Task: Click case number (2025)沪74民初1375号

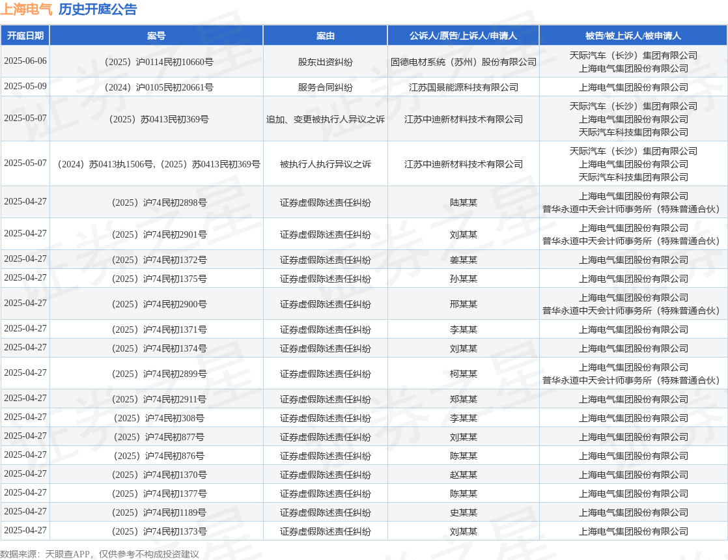Action: click(x=156, y=279)
